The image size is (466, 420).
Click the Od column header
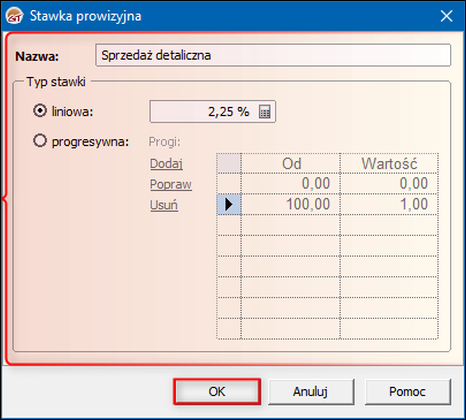click(x=291, y=163)
